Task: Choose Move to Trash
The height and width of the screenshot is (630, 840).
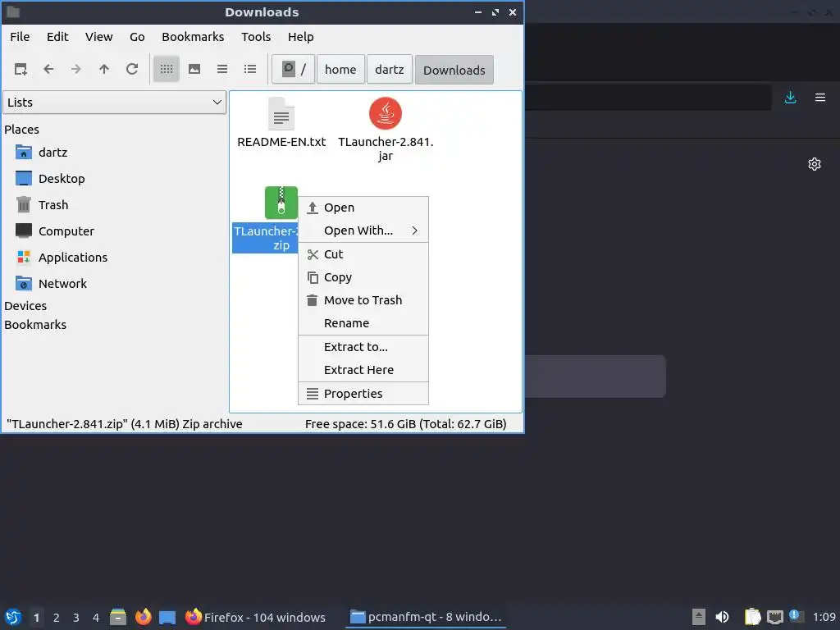Action: click(x=363, y=300)
